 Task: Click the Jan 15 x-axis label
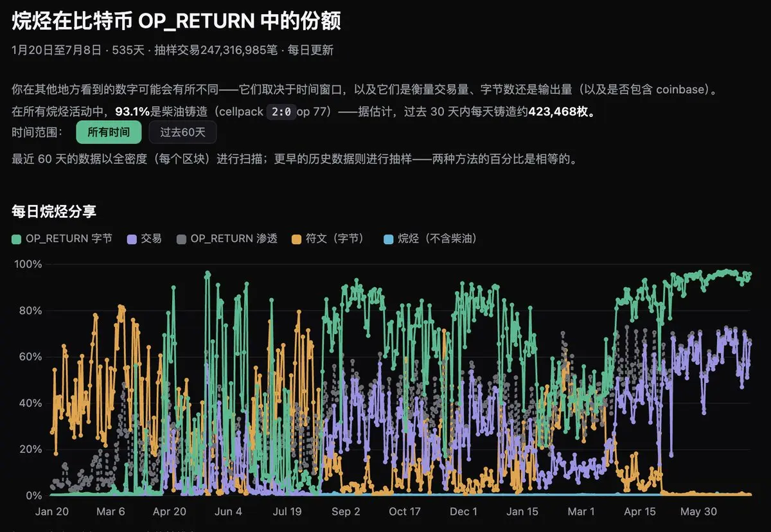(x=522, y=511)
